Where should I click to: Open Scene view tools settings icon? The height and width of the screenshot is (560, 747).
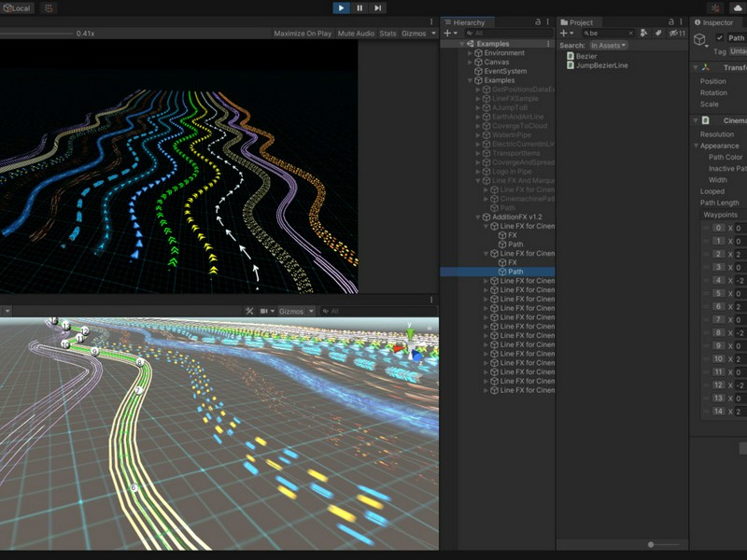pyautogui.click(x=249, y=311)
